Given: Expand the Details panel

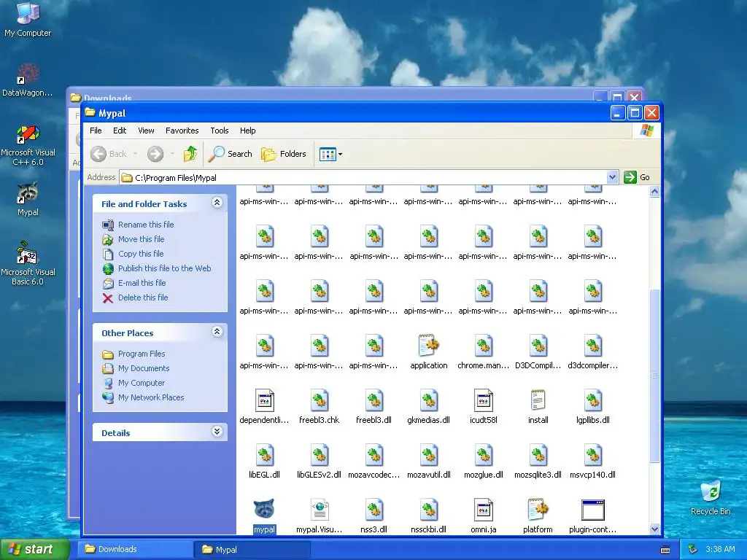Looking at the screenshot, I should tap(217, 432).
